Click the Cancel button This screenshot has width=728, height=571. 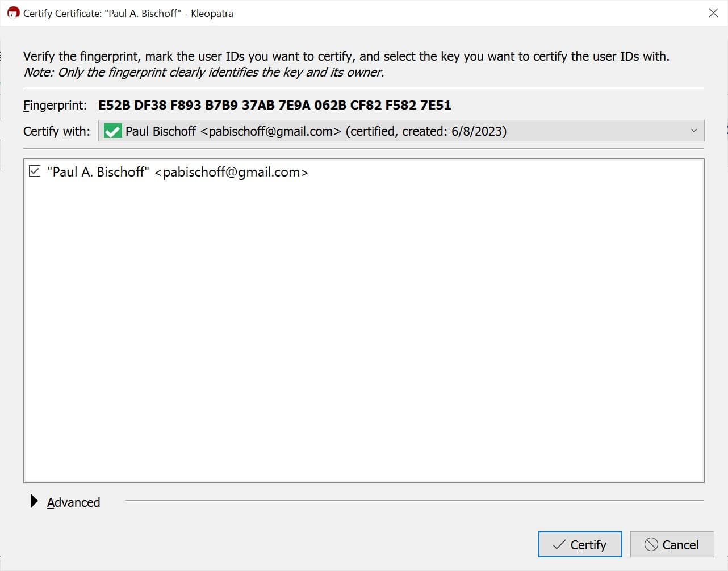click(672, 545)
